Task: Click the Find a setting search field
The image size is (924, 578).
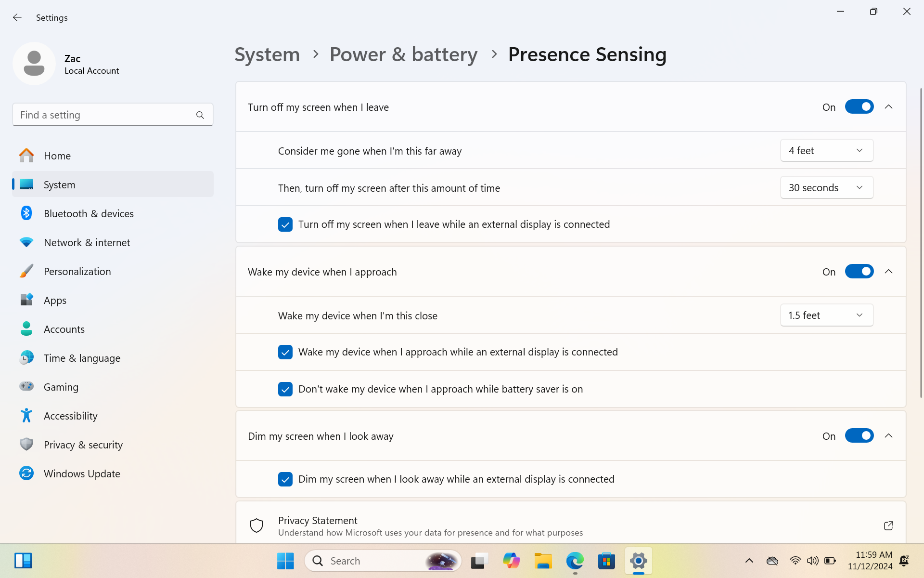Action: 113,115
